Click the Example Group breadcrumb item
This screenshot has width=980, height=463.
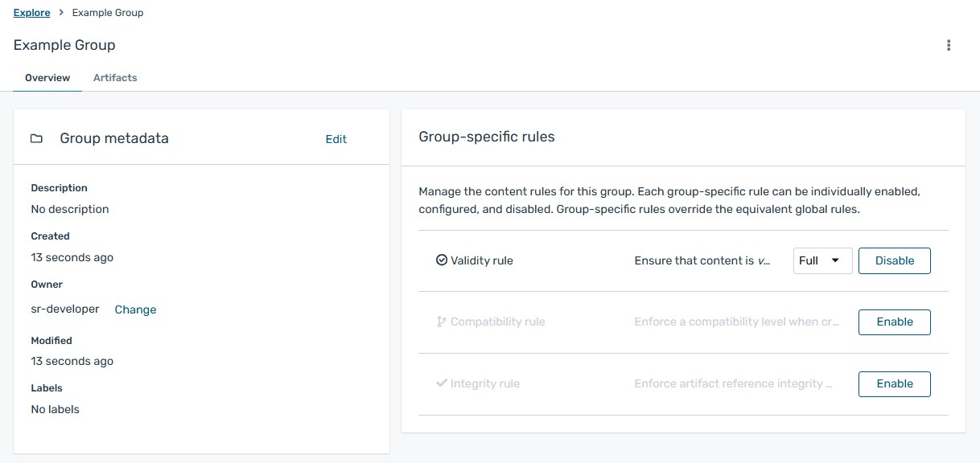coord(107,12)
